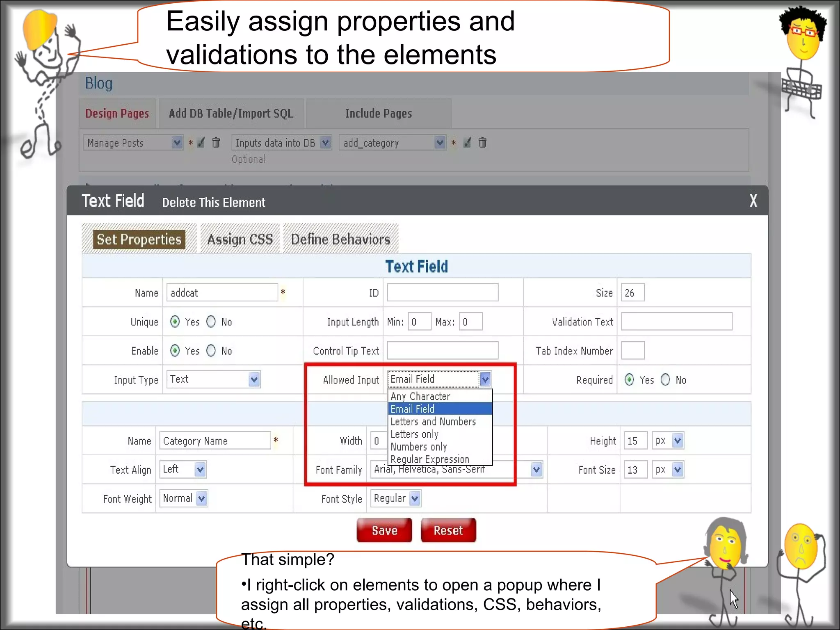Click the Category Name label field
Image resolution: width=840 pixels, height=630 pixels.
[215, 441]
